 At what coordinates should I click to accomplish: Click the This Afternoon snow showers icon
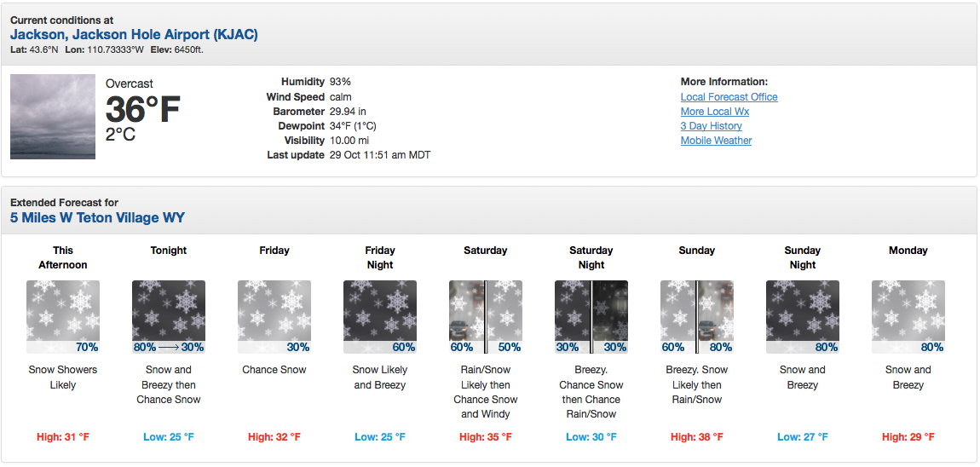pos(62,317)
